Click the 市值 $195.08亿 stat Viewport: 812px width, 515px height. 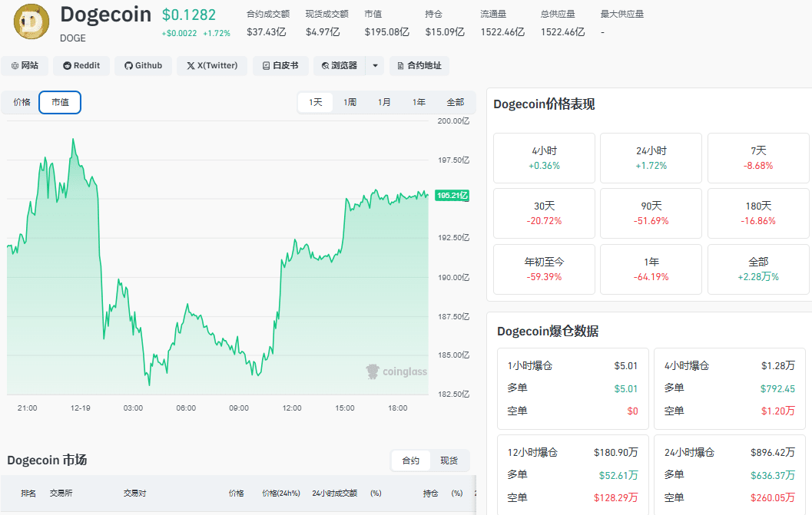[x=387, y=23]
